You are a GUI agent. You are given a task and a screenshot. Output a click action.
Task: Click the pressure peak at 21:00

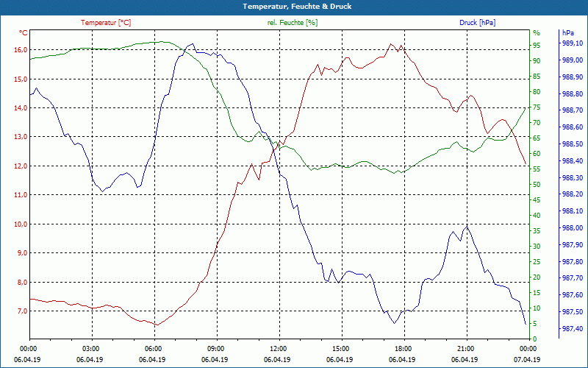(x=467, y=226)
